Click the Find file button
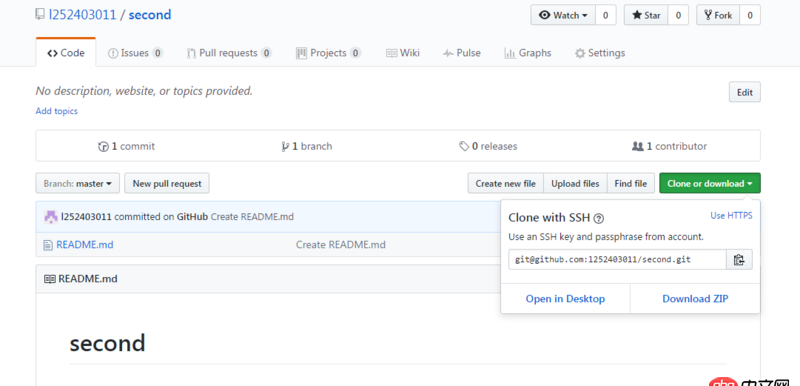The image size is (800, 386). tap(631, 184)
